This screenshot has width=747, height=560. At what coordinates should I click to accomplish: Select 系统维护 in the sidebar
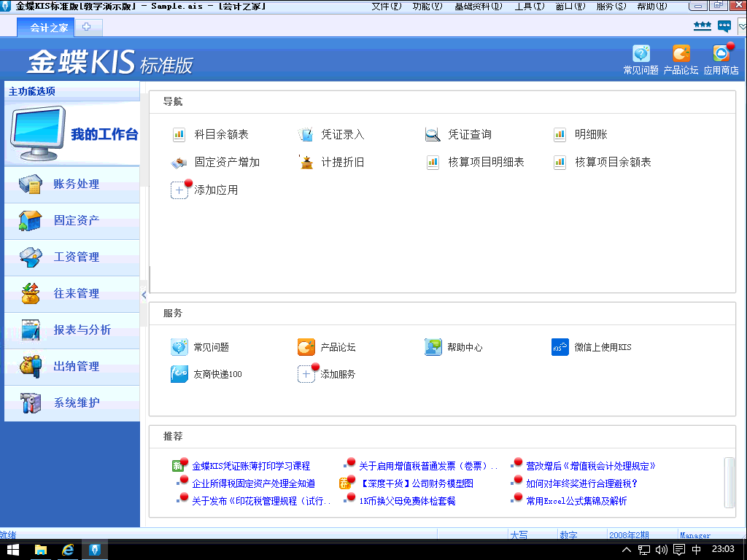[72, 402]
